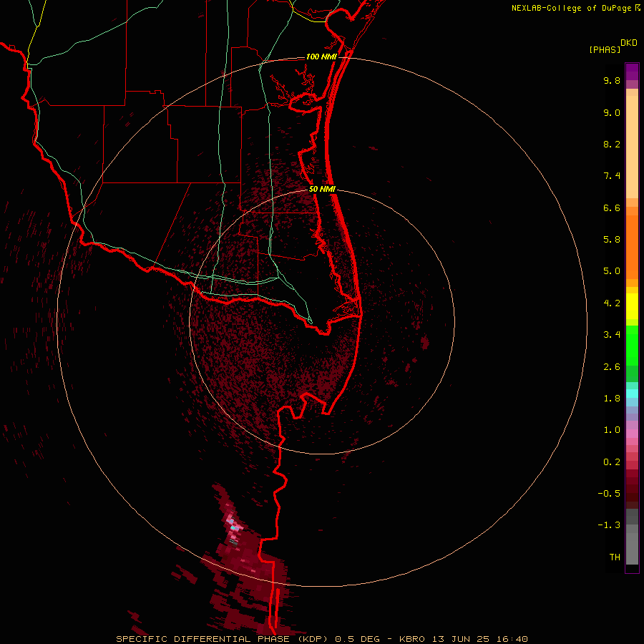Click the cyan segment of the color bar
Image resolution: width=644 pixels, height=644 pixels.
[632, 394]
